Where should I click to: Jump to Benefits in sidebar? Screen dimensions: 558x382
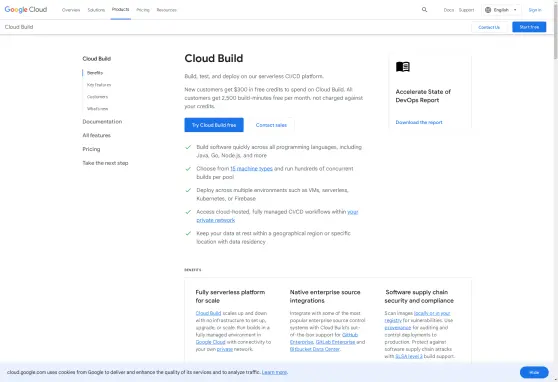coord(95,73)
